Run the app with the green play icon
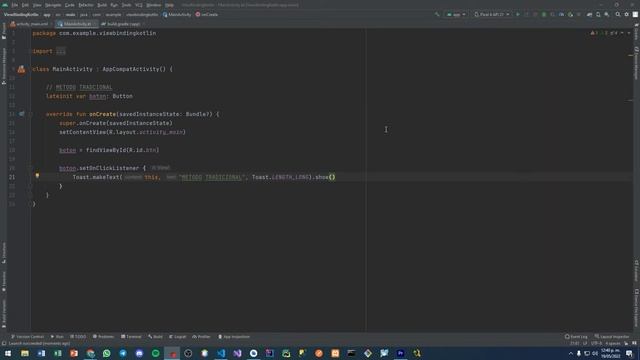Viewport: 640px width, 360px height. pos(518,14)
